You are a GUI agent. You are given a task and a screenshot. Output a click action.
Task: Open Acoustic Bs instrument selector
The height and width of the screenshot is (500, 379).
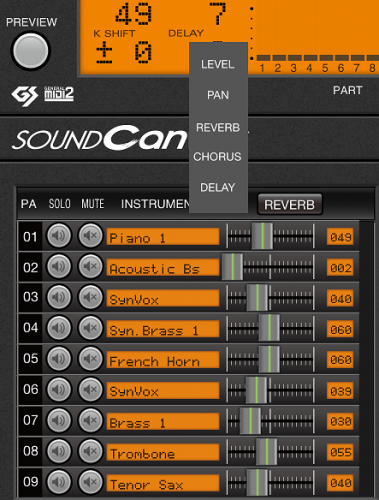click(x=163, y=267)
